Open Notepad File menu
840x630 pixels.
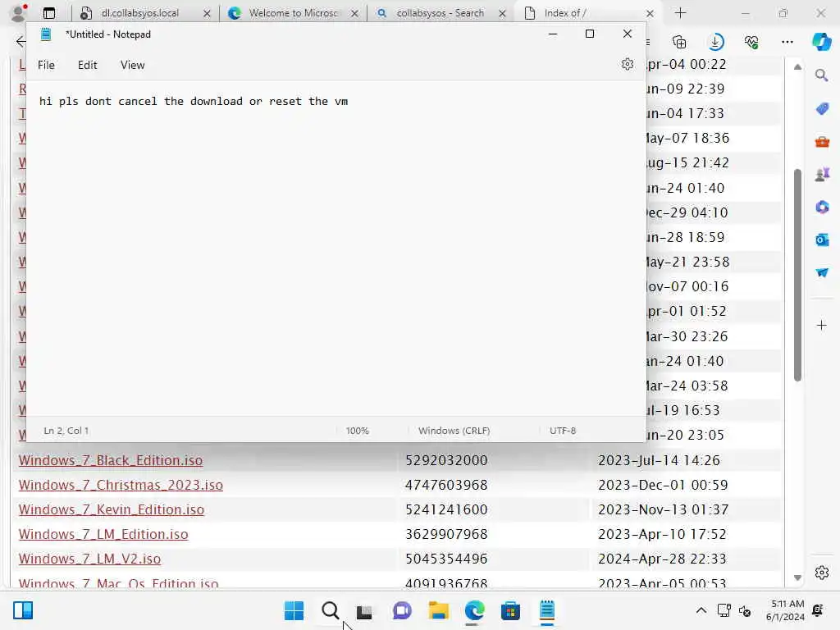pos(46,65)
